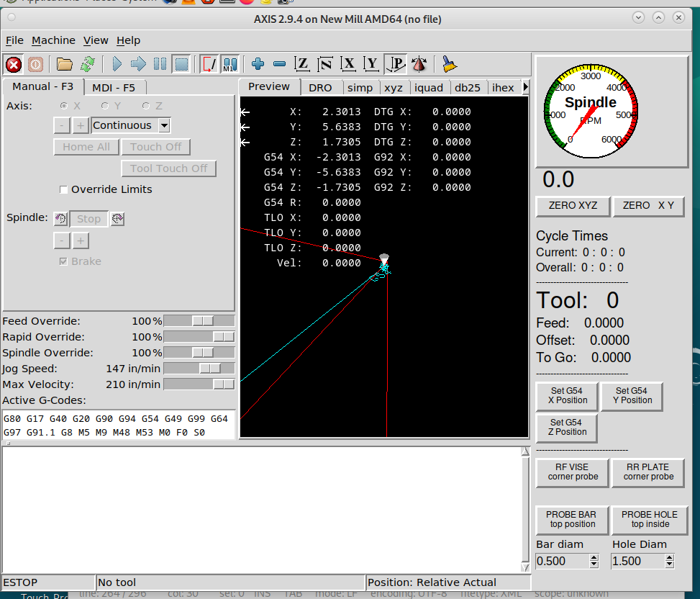This screenshot has width=700, height=599.
Task: Enable the Override Limits checkbox
Action: tap(64, 190)
